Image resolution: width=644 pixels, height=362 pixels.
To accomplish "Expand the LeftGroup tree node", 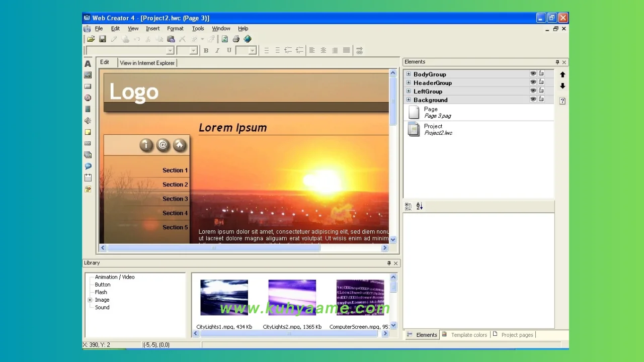I will (409, 91).
